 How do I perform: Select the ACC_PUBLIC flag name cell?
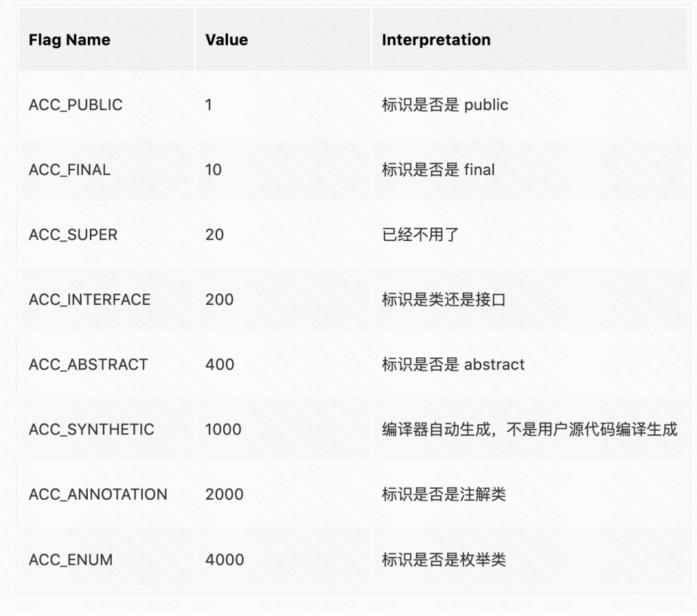click(76, 105)
